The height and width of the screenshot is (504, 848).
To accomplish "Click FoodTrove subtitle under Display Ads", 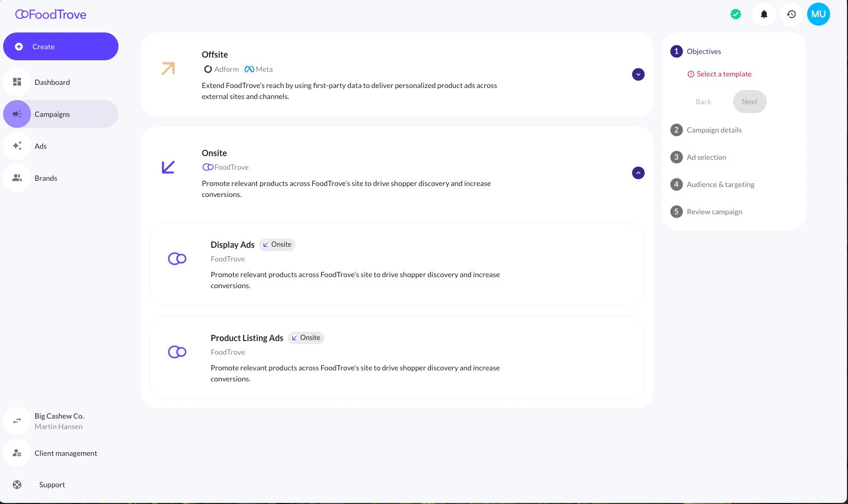I will coord(227,259).
